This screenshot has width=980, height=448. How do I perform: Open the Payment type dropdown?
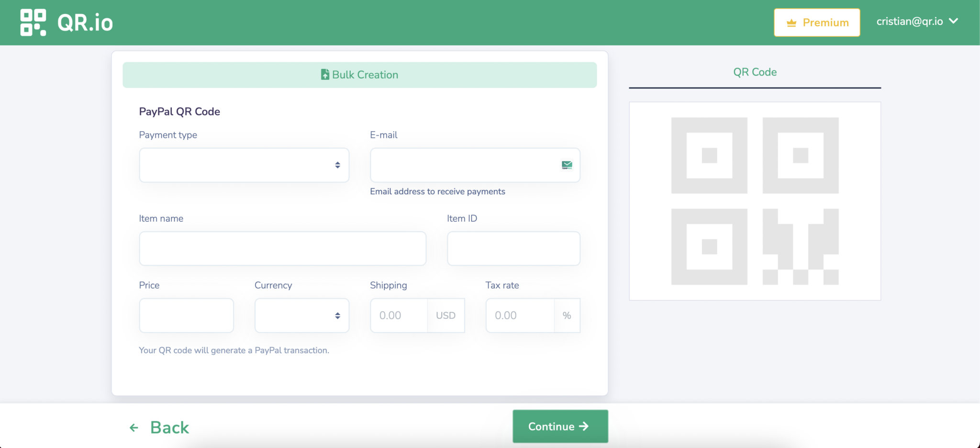click(x=244, y=165)
